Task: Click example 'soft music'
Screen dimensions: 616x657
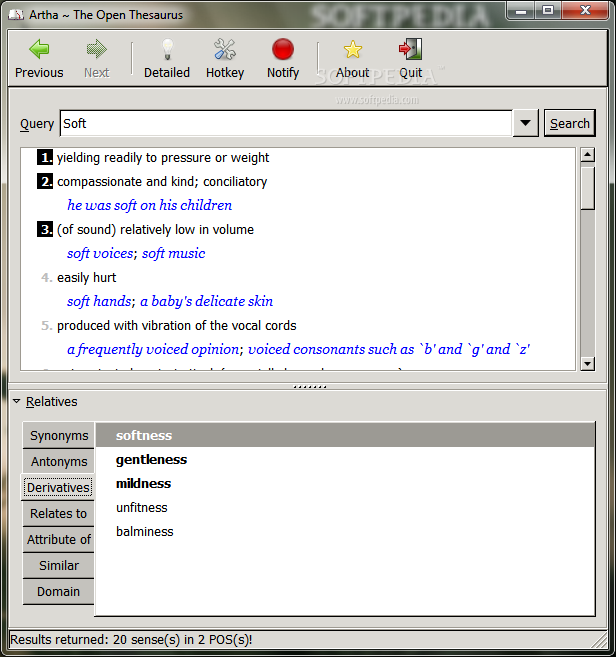Action: click(173, 253)
